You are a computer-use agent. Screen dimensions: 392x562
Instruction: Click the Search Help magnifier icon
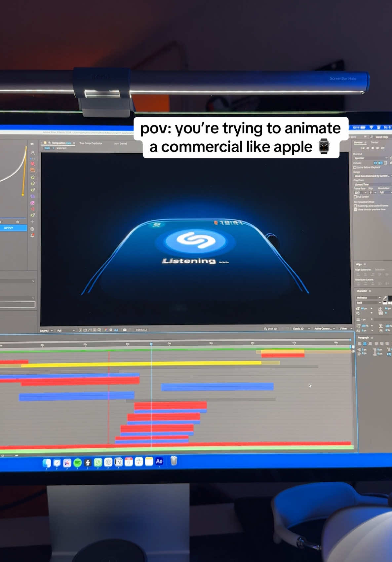(372, 137)
